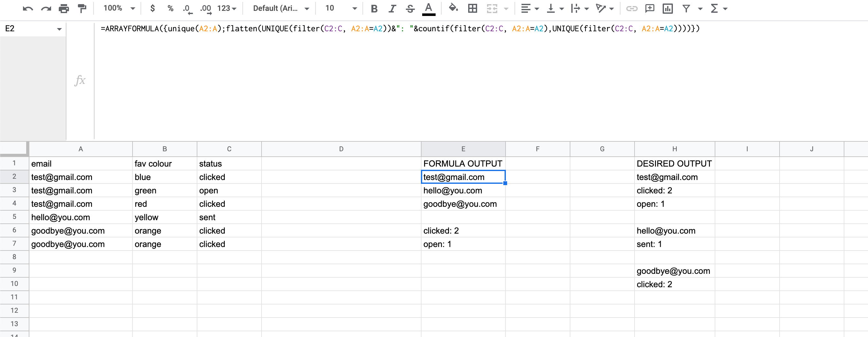The width and height of the screenshot is (868, 337).
Task: Click the 'green' cell
Action: coord(164,191)
